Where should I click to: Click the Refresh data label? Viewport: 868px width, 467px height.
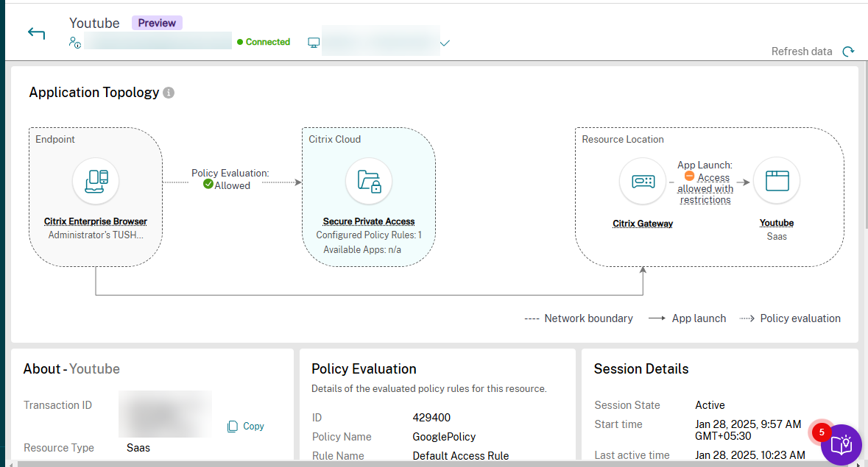pyautogui.click(x=802, y=51)
